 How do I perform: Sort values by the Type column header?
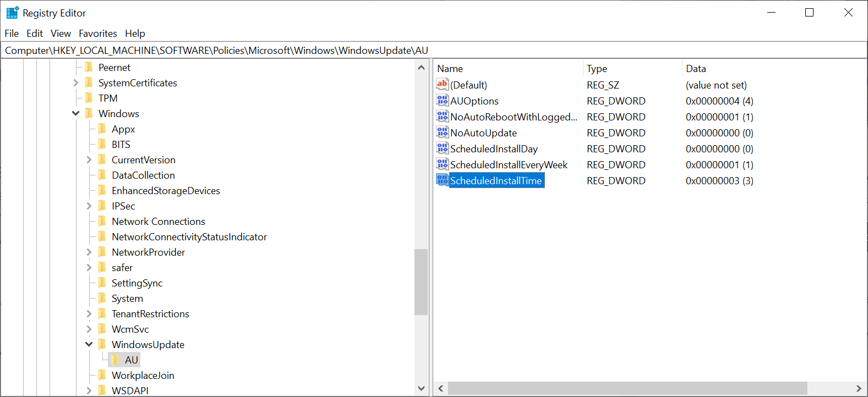coord(632,68)
